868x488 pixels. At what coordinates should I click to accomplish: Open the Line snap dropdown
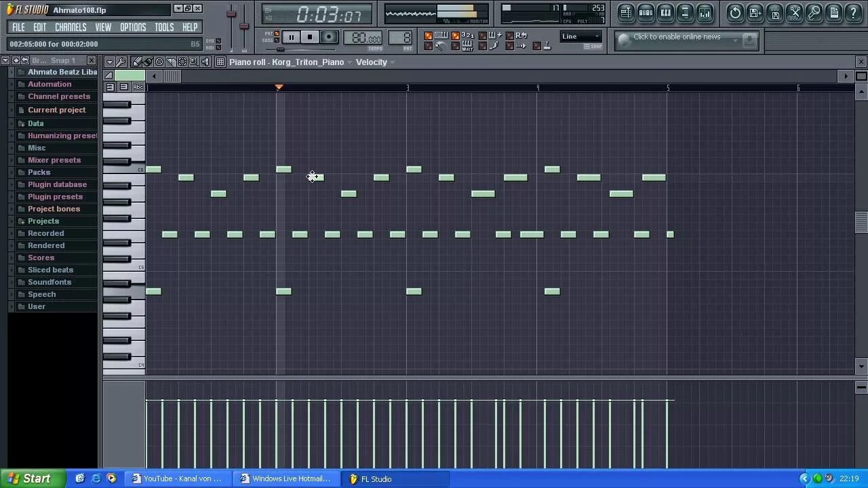tap(578, 36)
